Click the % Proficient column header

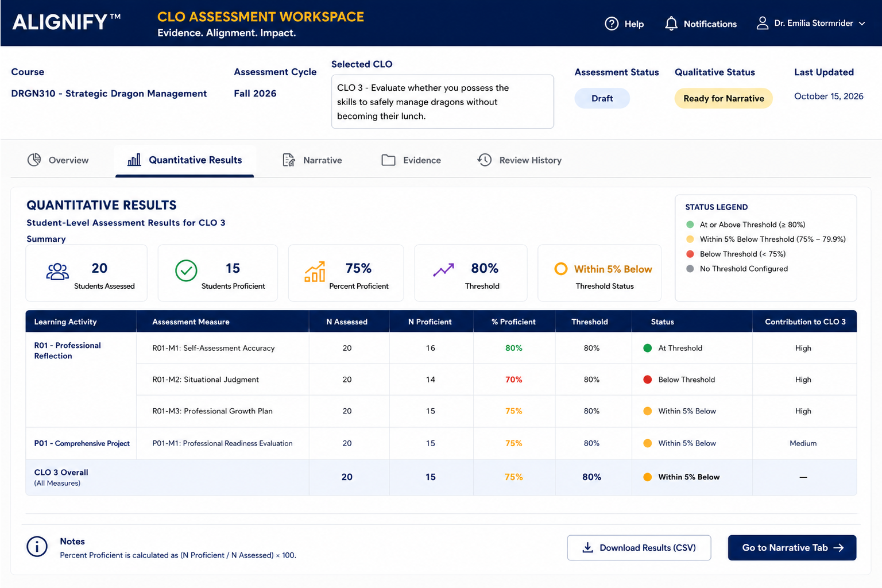513,322
